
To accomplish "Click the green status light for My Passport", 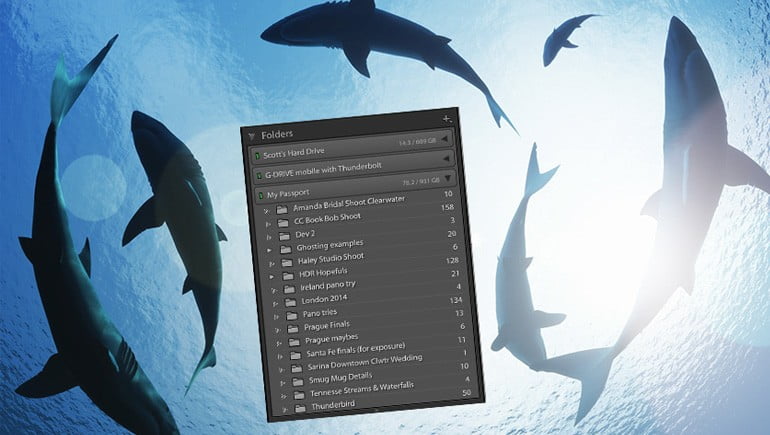I will tap(258, 194).
